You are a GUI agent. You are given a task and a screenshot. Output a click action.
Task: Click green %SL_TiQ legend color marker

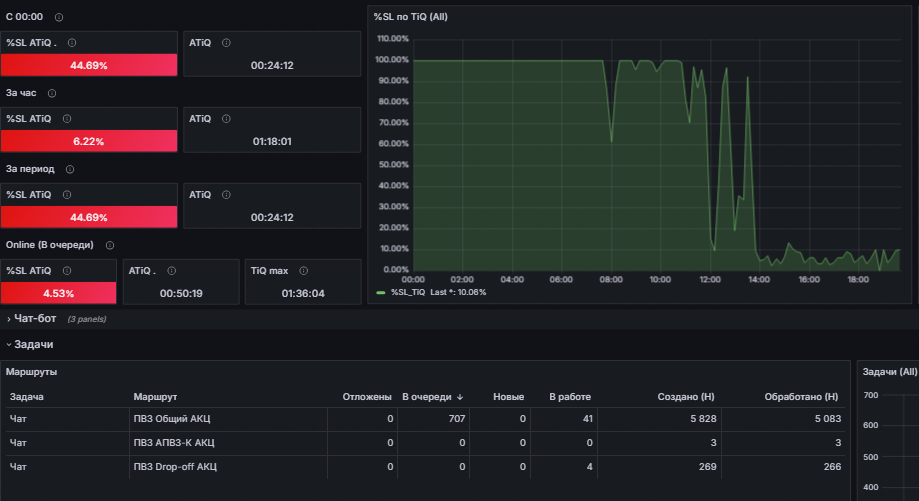[x=380, y=292]
